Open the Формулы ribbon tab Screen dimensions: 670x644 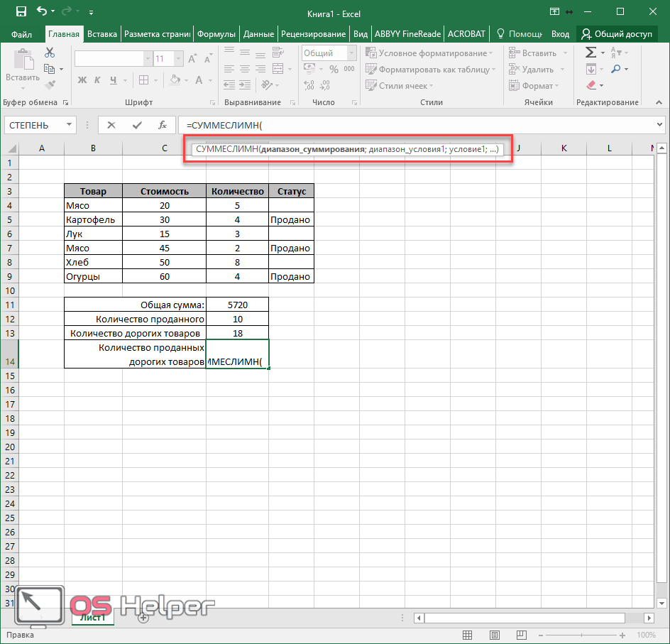[x=216, y=34]
